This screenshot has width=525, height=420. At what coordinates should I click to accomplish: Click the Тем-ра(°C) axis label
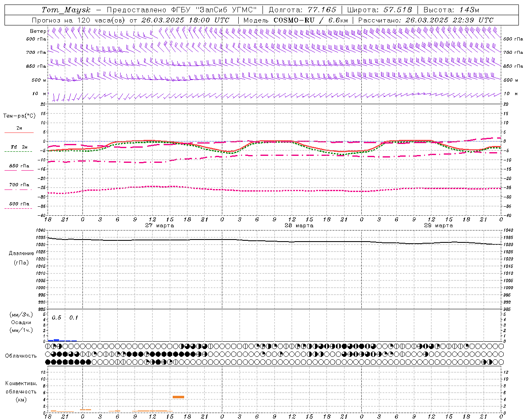pos(19,116)
